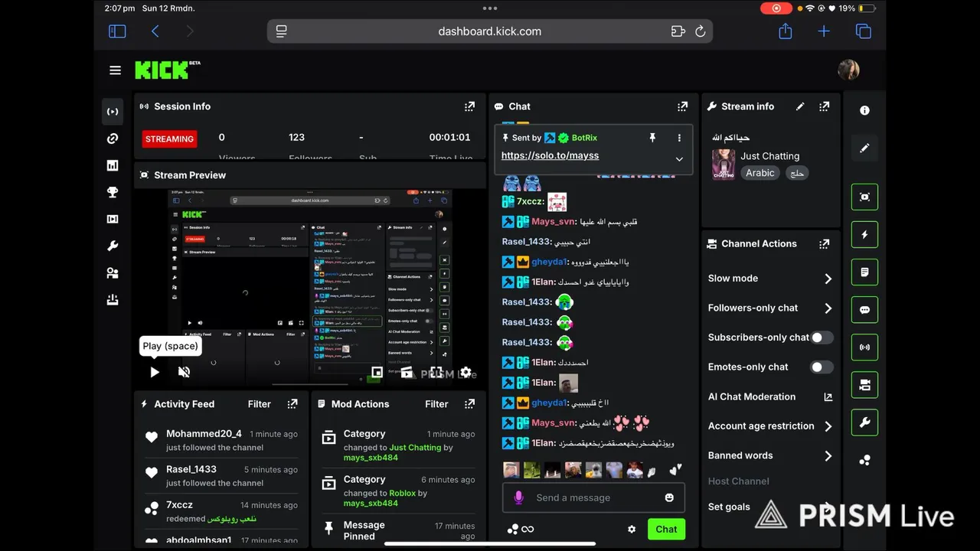Unmute the stream preview audio
The height and width of the screenshot is (551, 980).
tap(184, 372)
